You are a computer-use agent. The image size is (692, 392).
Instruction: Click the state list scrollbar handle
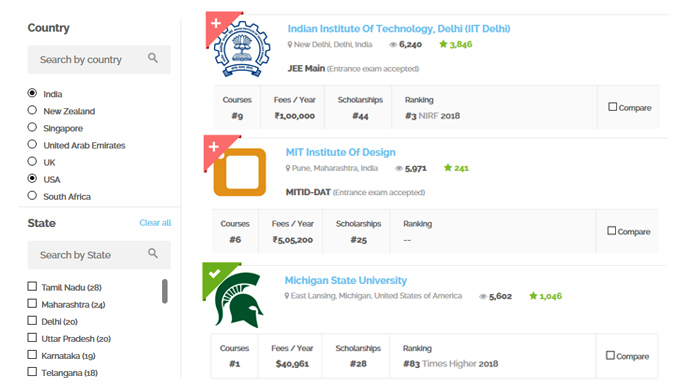[x=165, y=291]
